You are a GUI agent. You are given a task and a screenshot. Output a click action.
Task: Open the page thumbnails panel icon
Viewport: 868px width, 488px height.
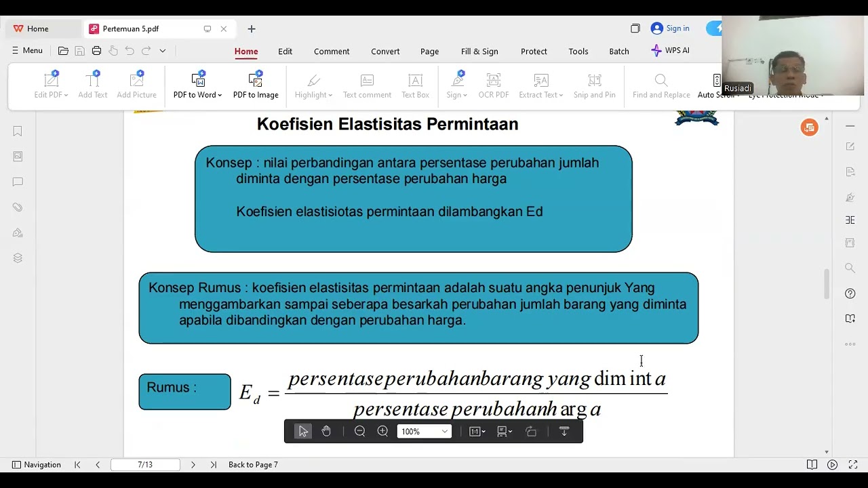coord(18,157)
